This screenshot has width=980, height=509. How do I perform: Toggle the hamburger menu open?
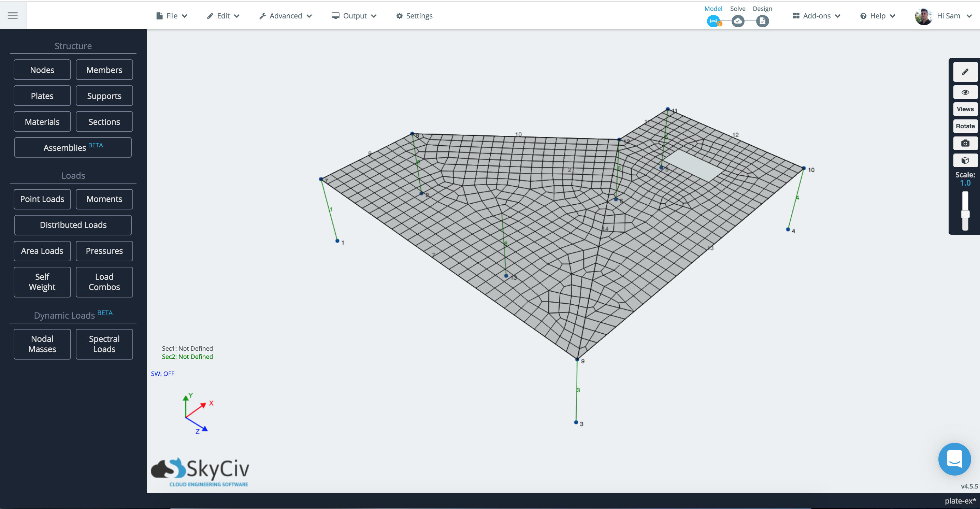pyautogui.click(x=13, y=16)
